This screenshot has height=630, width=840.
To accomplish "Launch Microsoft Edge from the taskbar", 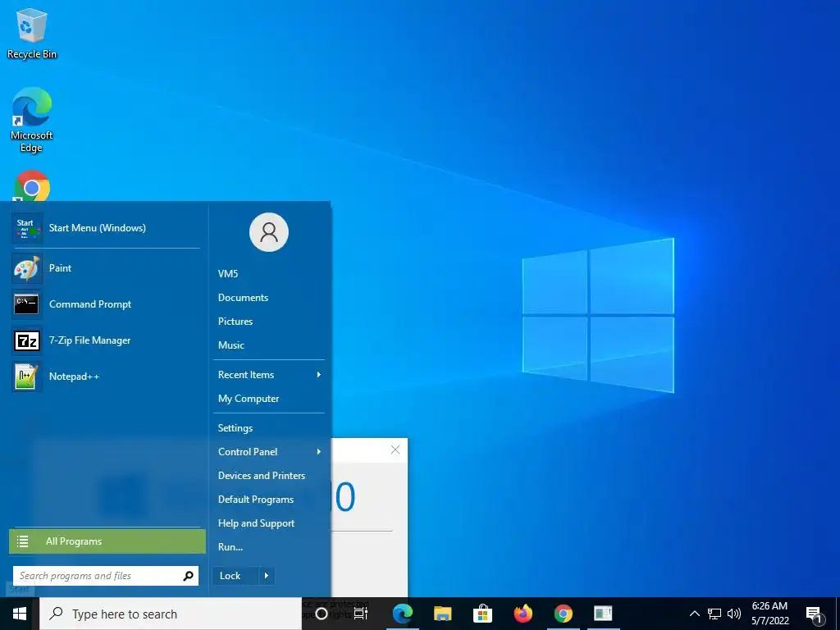I will (402, 614).
